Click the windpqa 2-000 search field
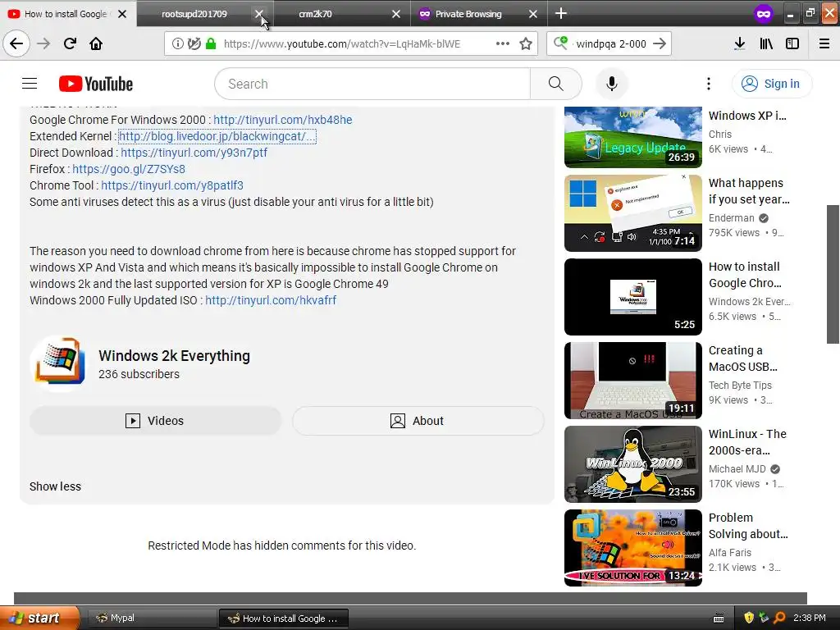 (610, 44)
